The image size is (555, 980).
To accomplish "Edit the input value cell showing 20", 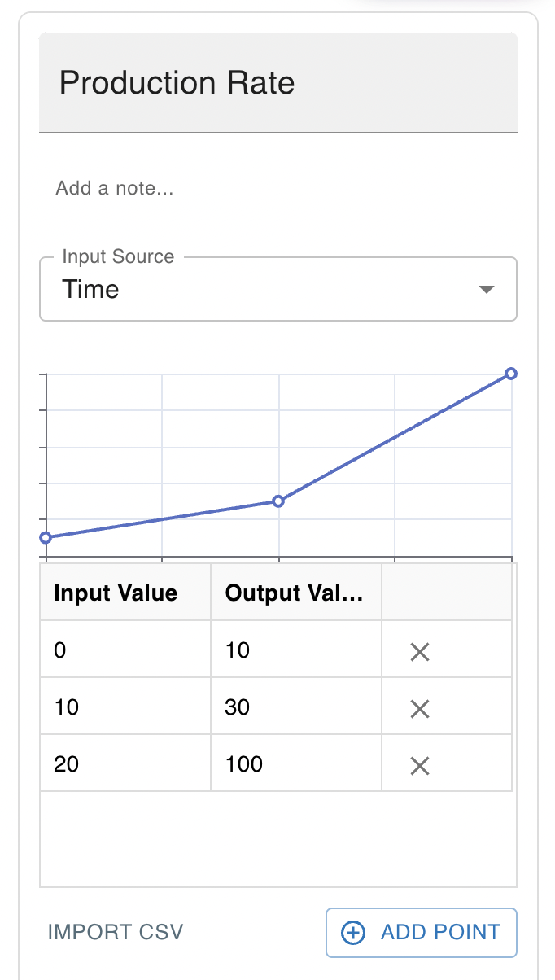I will pos(125,763).
